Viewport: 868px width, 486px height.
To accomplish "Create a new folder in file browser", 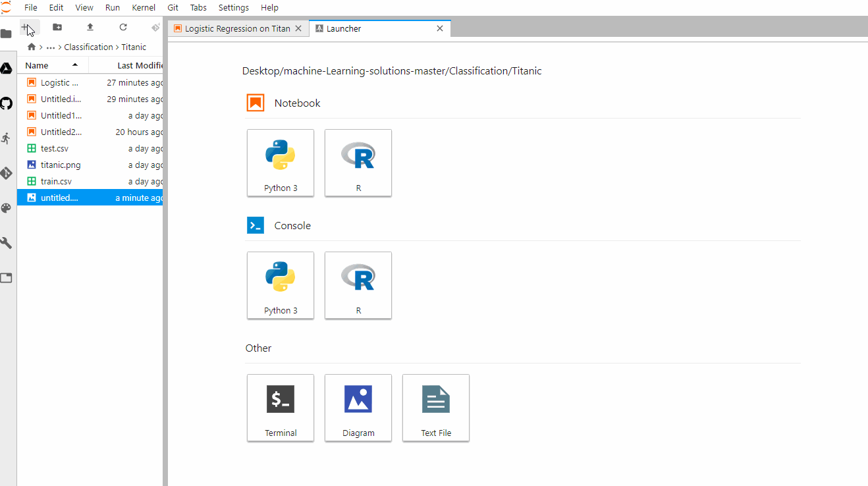I will coord(57,27).
